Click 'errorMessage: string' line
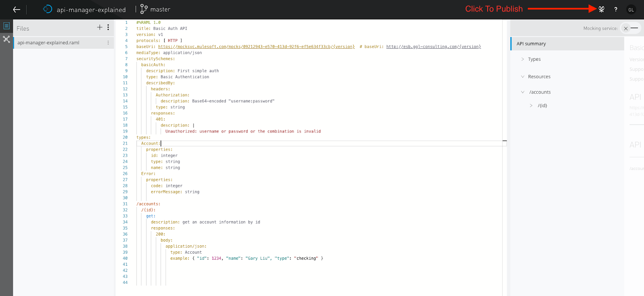644x296 pixels. point(175,192)
